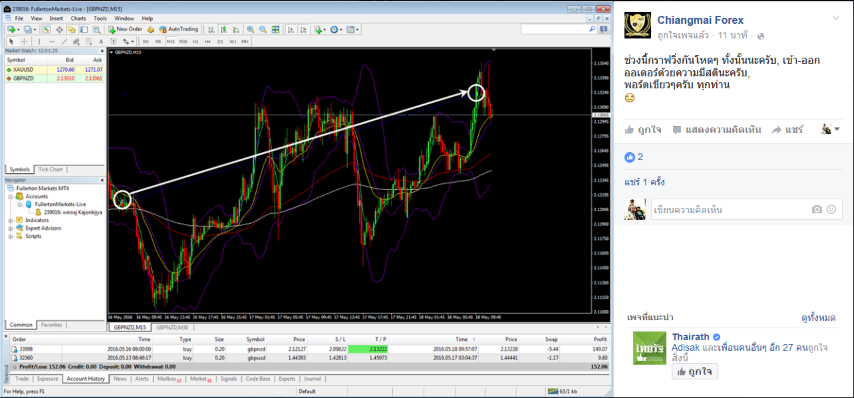
Task: Click the Zoom Out magnifier icon
Action: coord(263,29)
